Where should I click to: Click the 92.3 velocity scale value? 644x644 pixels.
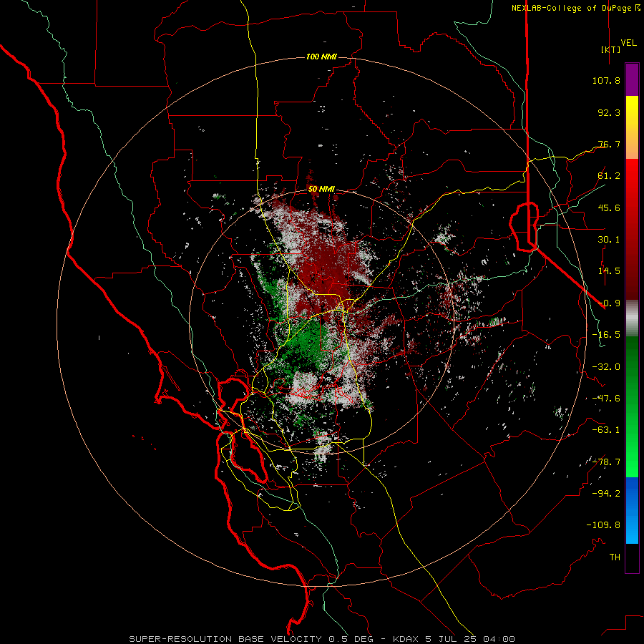(609, 112)
